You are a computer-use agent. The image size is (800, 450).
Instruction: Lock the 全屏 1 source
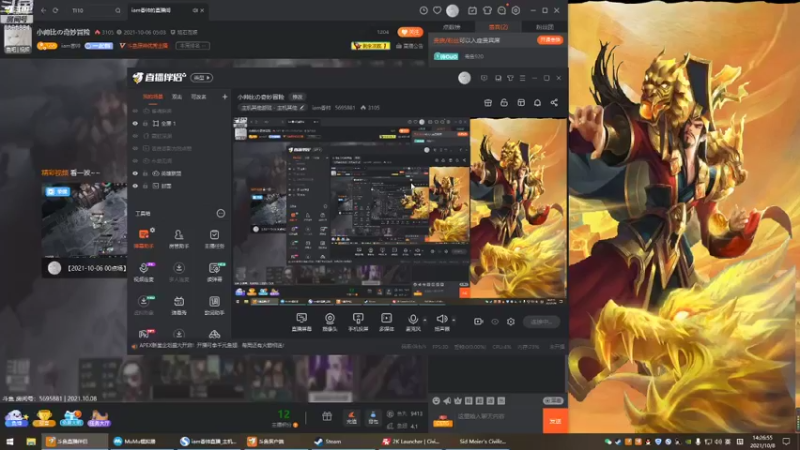(145, 123)
